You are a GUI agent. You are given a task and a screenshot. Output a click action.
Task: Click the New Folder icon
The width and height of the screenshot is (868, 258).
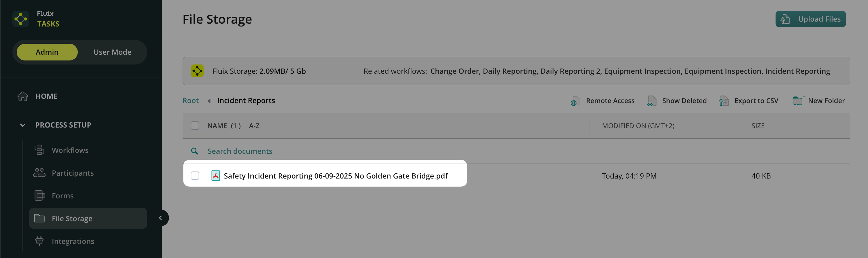coord(798,101)
